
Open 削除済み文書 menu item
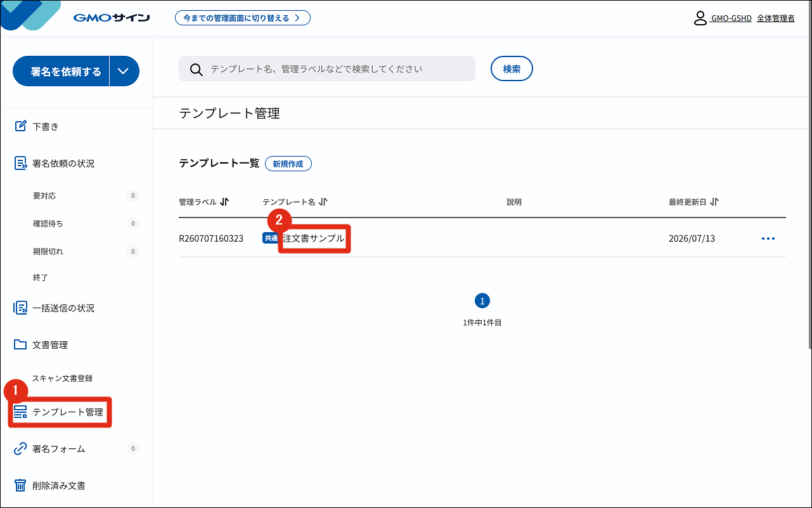59,486
